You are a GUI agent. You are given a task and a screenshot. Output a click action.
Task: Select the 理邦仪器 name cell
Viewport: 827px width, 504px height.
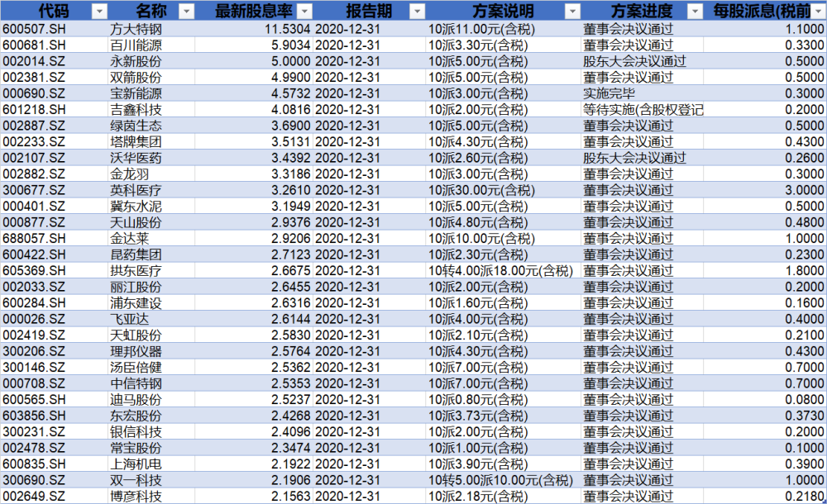click(x=151, y=351)
